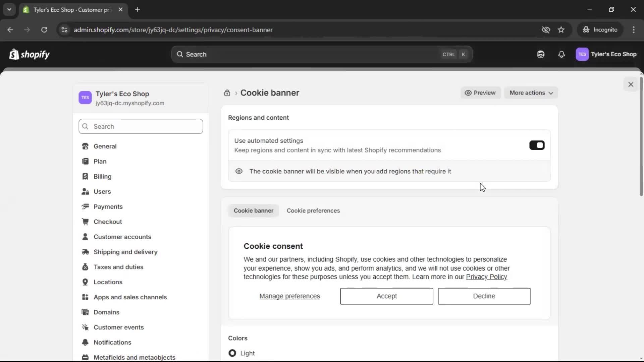
Task: Click the Apps and sales channels icon
Action: pos(85,297)
